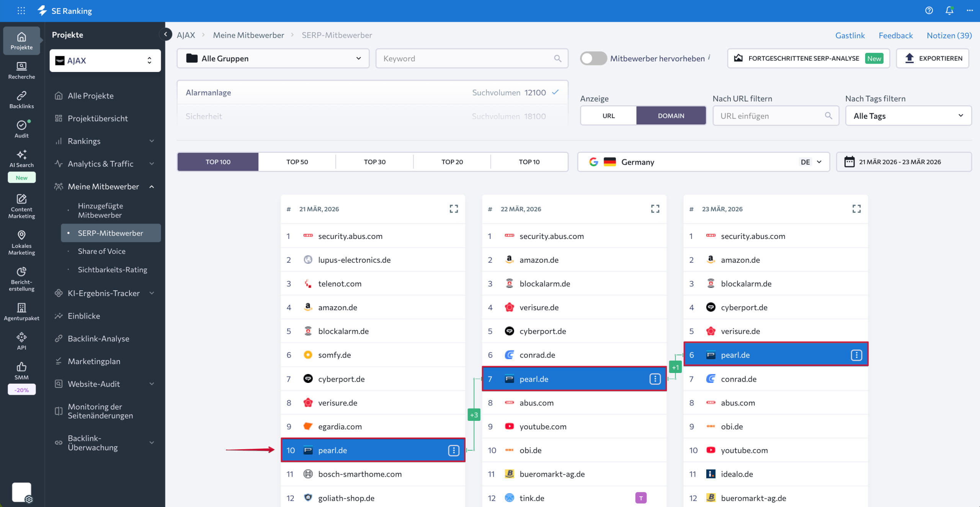Click the EXPORTIEREN button
Image resolution: width=980 pixels, height=507 pixels.
point(933,58)
